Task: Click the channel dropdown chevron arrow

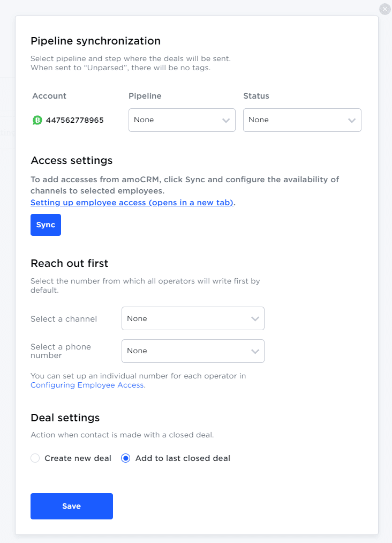Action: coord(255,319)
